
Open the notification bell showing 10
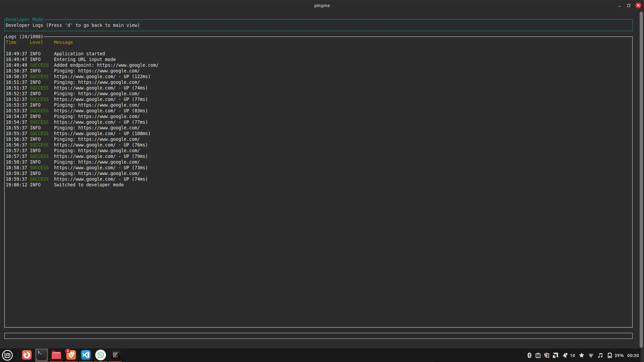[569, 355]
